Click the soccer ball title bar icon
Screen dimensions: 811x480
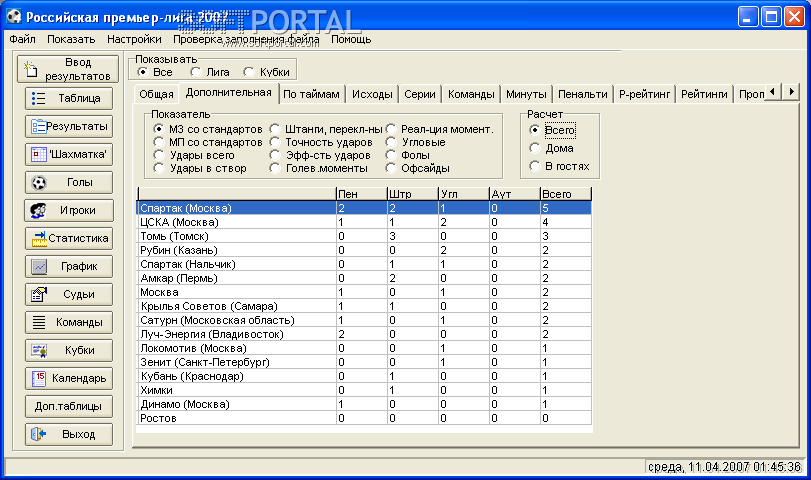(14, 17)
